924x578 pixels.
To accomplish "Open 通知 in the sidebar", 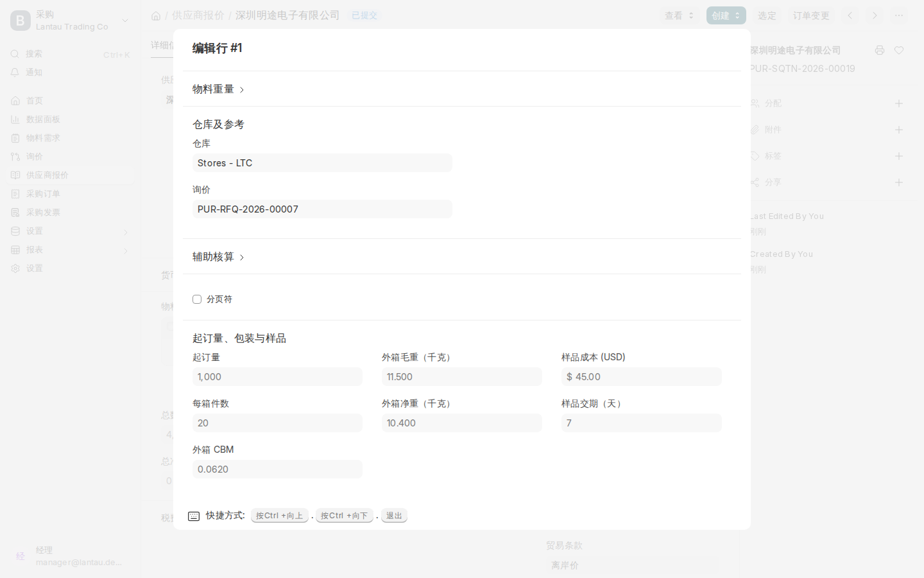I will [x=71, y=73].
